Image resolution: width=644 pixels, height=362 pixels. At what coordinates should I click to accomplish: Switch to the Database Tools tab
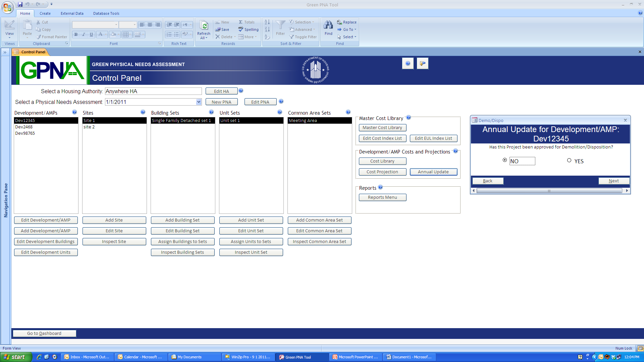[x=106, y=13]
